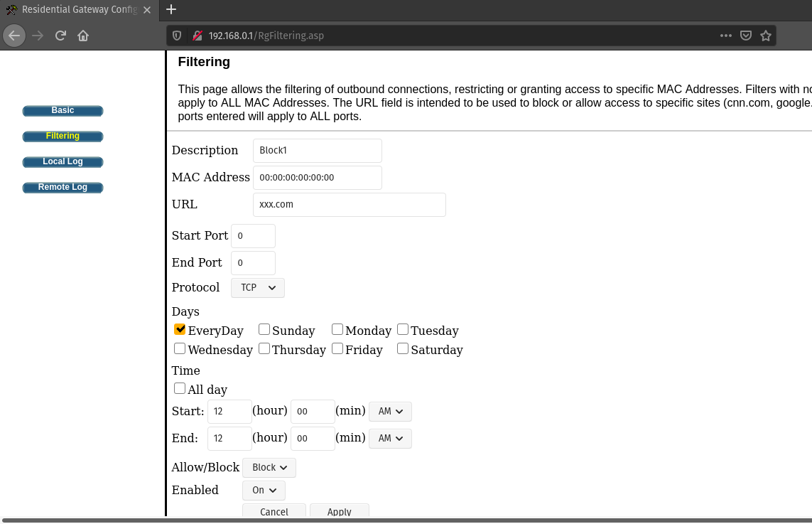This screenshot has height=524, width=812.
Task: Enable the All day checkbox
Action: click(x=180, y=388)
